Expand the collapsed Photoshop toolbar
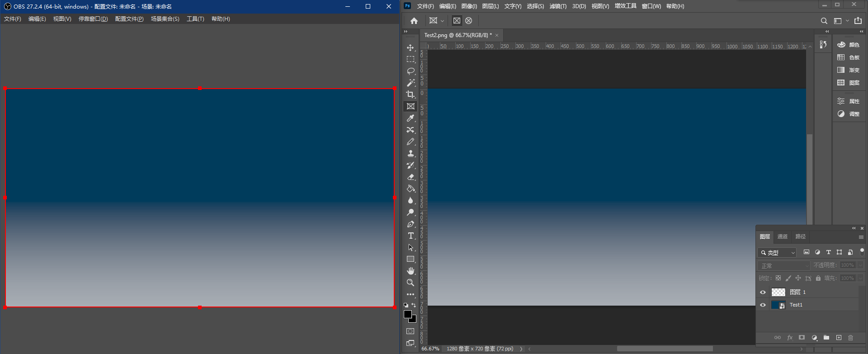Image resolution: width=868 pixels, height=354 pixels. [x=406, y=32]
